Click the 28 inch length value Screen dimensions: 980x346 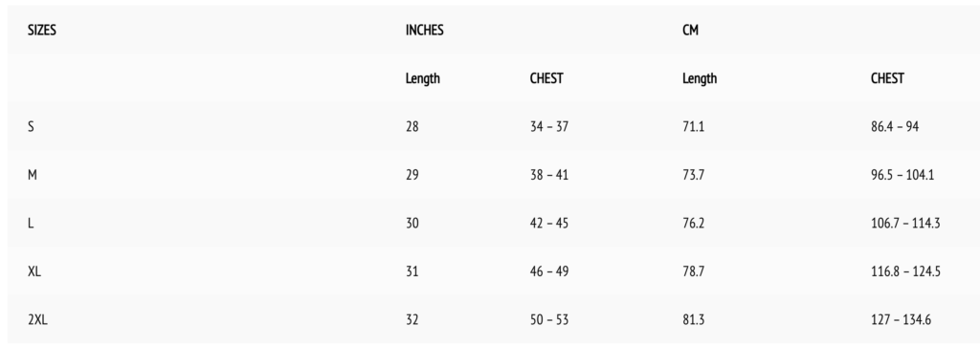[x=412, y=127]
